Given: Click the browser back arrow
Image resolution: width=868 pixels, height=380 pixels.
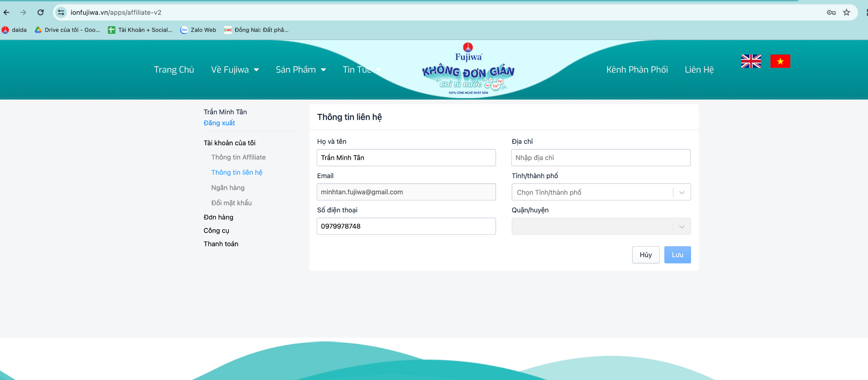Looking at the screenshot, I should [x=6, y=13].
